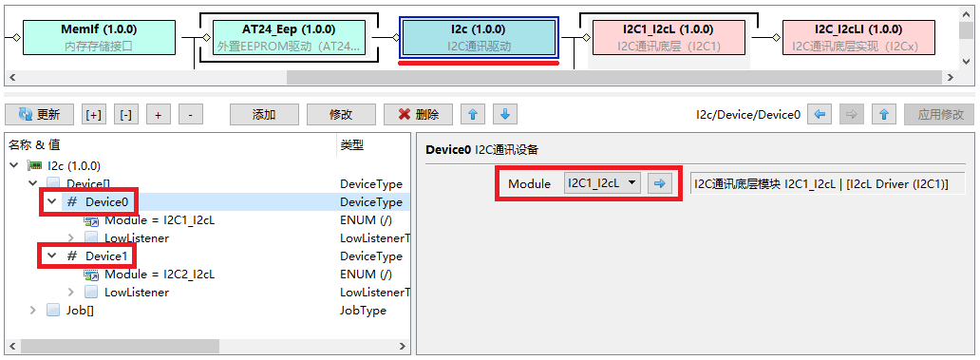
Task: Click the 更新 refresh button
Action: click(39, 114)
